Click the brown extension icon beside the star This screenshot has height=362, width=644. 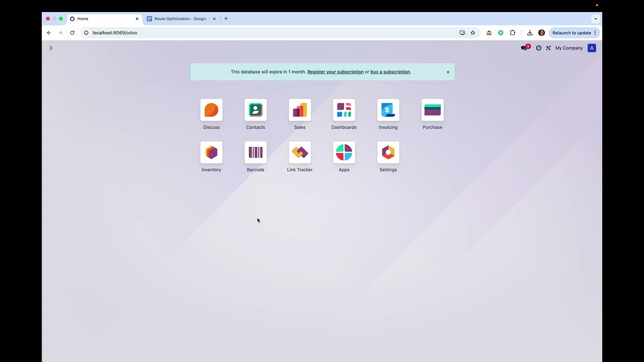(489, 33)
